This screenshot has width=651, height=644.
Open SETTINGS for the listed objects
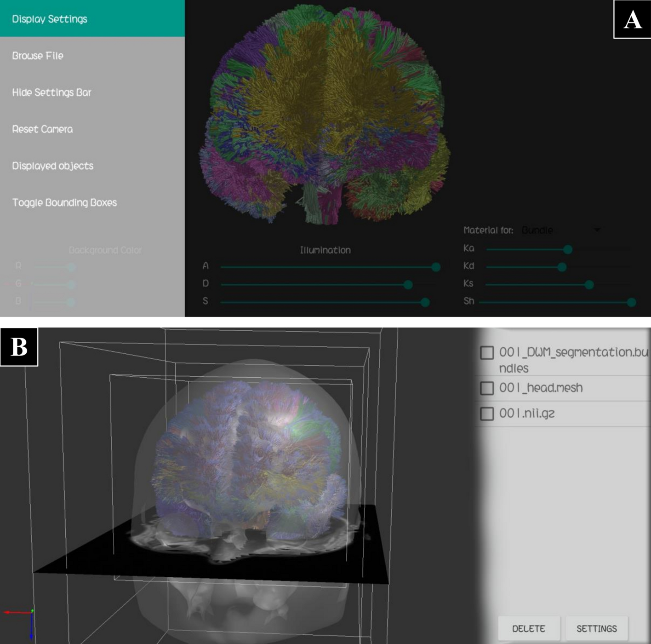click(597, 628)
